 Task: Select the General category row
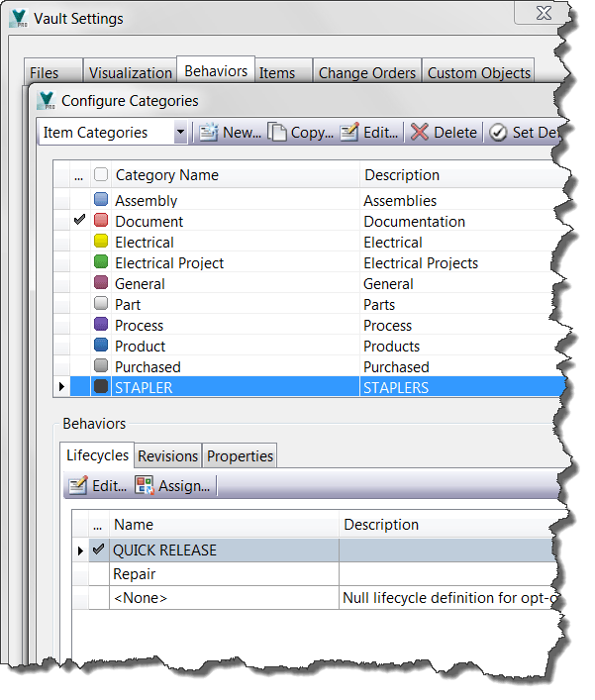pos(308,283)
